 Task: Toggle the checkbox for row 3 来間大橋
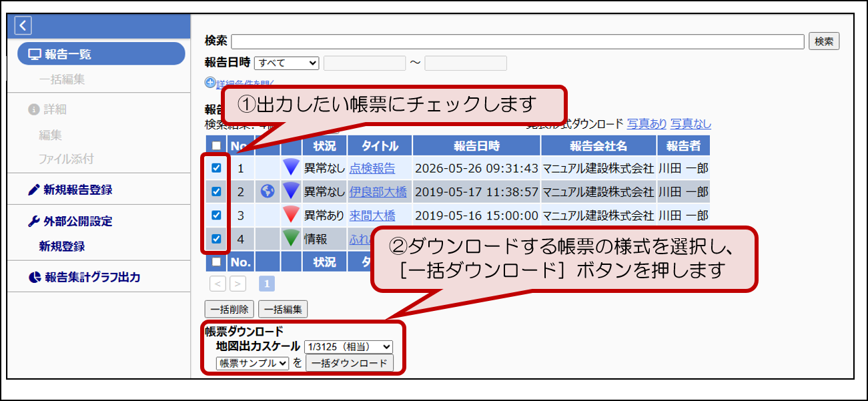[216, 215]
